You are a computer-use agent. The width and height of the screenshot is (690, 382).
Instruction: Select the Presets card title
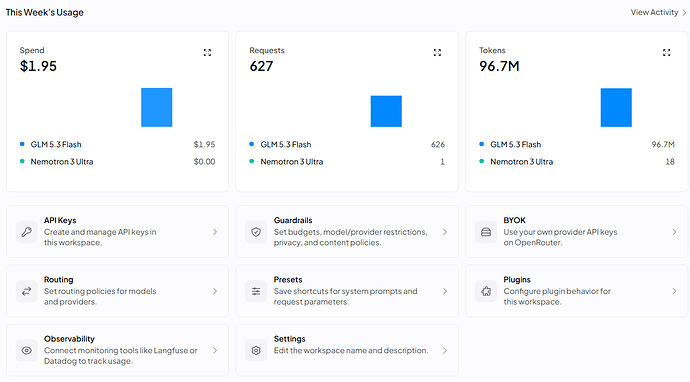[x=288, y=279]
